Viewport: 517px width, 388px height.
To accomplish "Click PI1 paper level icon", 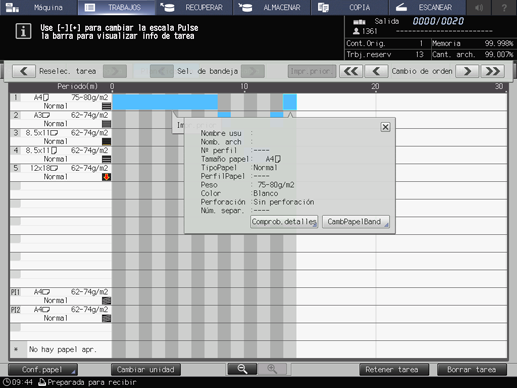I will tap(106, 300).
